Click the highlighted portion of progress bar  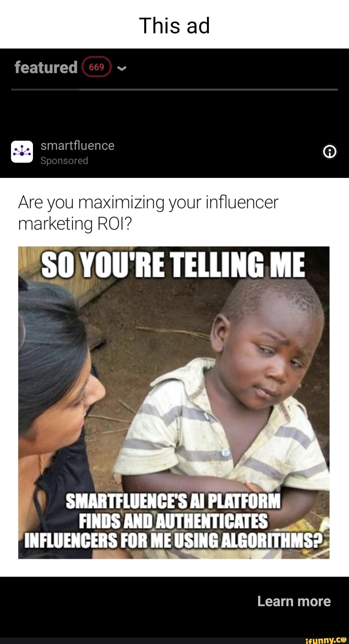45,89
